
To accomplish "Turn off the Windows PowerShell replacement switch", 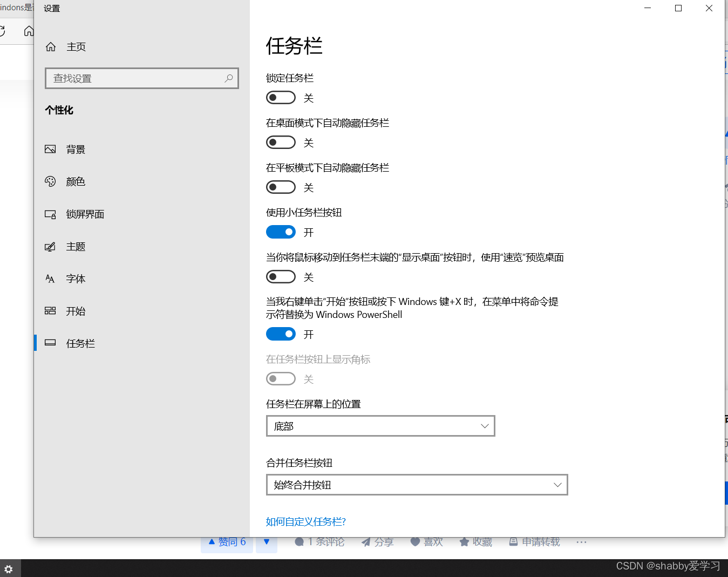I will coord(281,334).
